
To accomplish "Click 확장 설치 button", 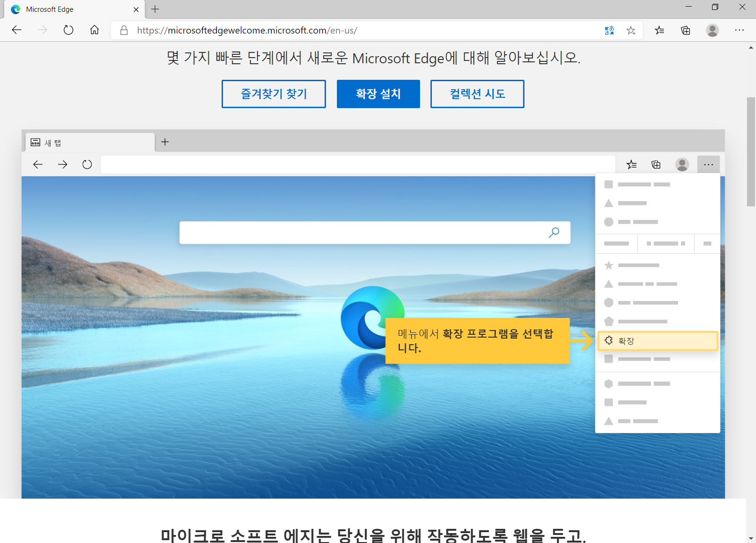I will click(378, 94).
